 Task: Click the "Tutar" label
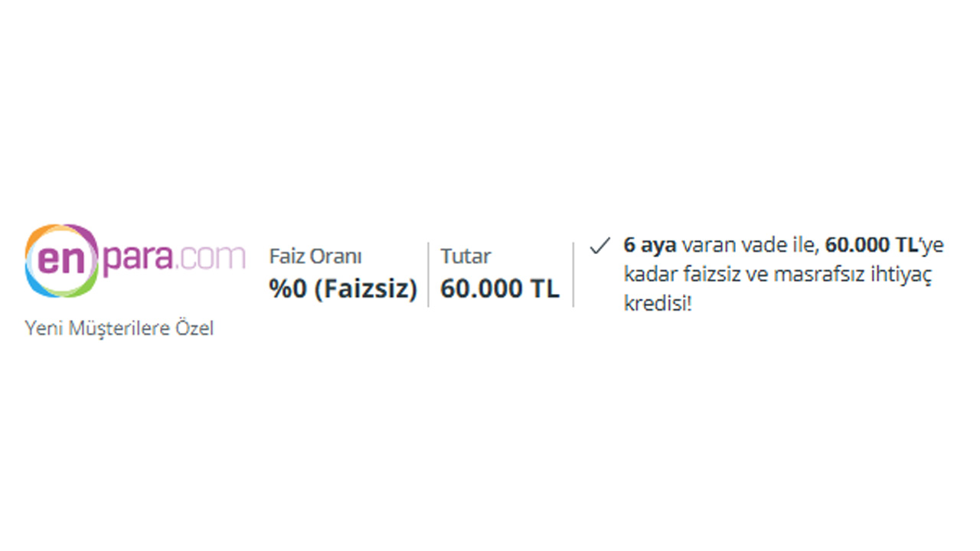coord(465,256)
